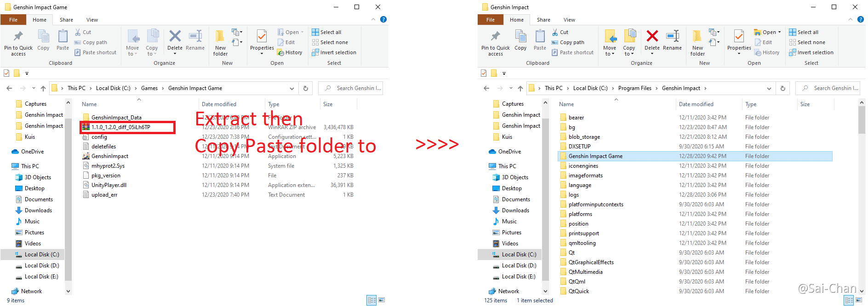Screen dimensions: 868x306
Task: Click Copy path in right window ribbon
Action: [568, 42]
